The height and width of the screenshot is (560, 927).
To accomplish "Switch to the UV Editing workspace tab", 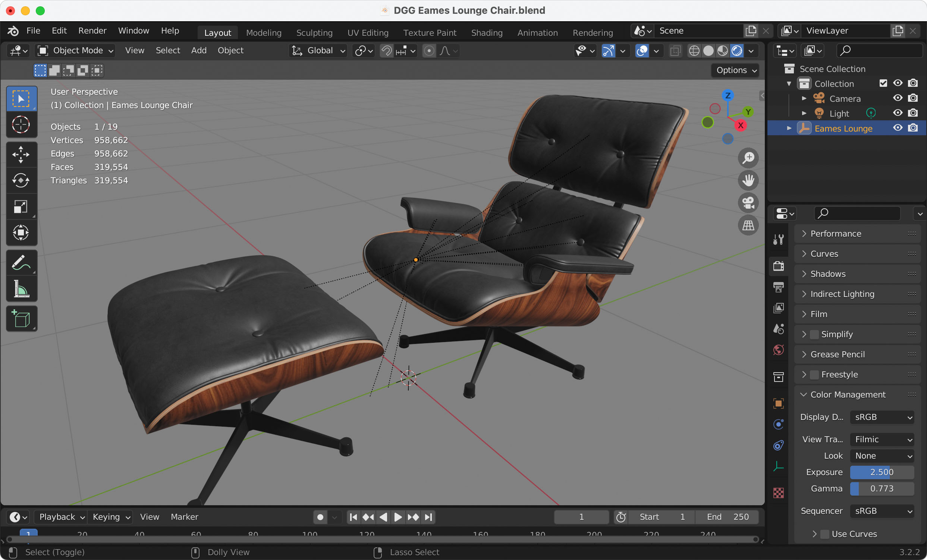I will click(x=368, y=33).
